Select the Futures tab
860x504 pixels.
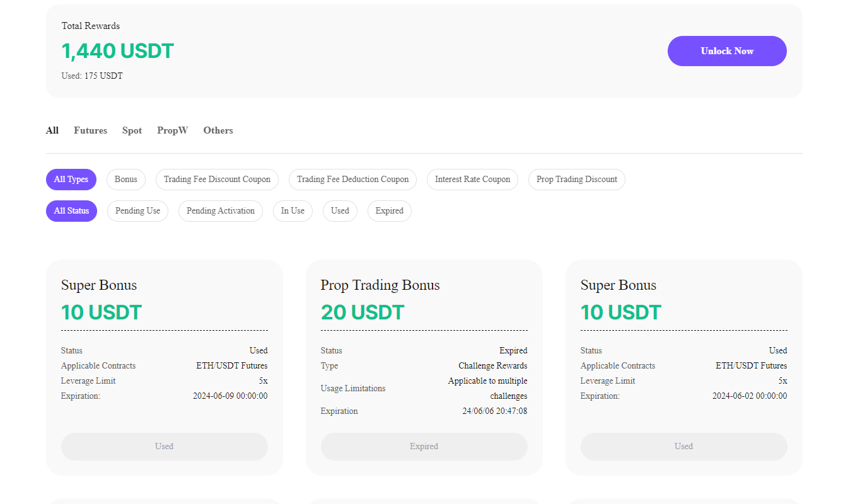pos(90,130)
